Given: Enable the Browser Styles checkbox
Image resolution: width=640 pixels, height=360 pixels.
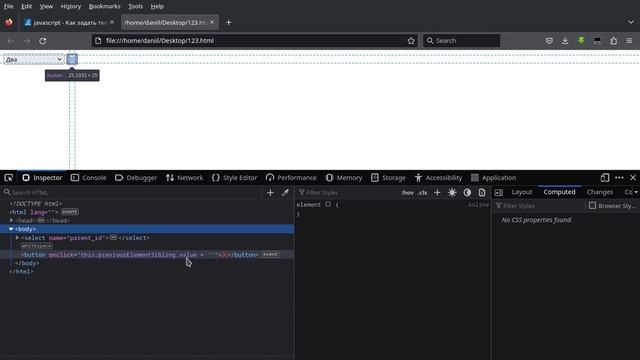Looking at the screenshot, I should click(592, 206).
